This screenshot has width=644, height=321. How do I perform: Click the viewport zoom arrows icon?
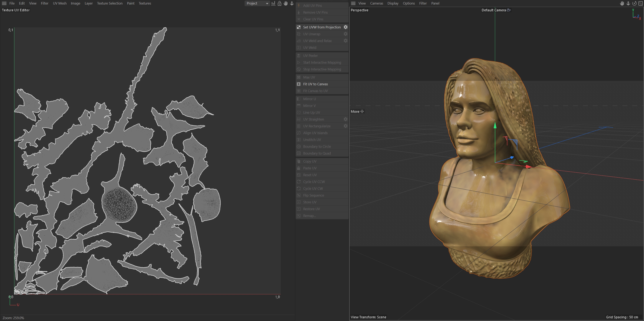tap(628, 3)
